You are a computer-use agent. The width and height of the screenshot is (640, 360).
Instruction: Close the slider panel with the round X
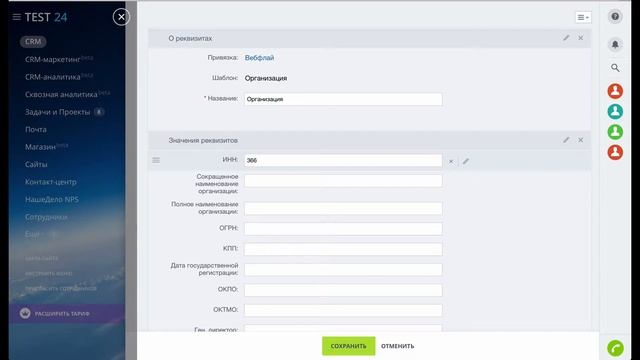coord(121,17)
